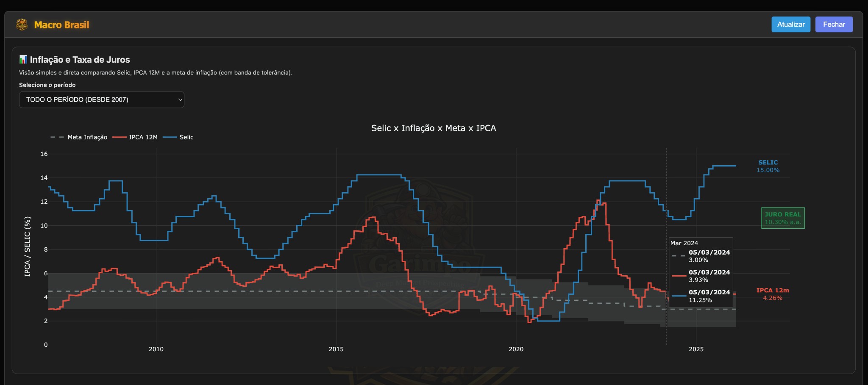
Task: Click the IPCA 12m 4.26% label
Action: 773,294
